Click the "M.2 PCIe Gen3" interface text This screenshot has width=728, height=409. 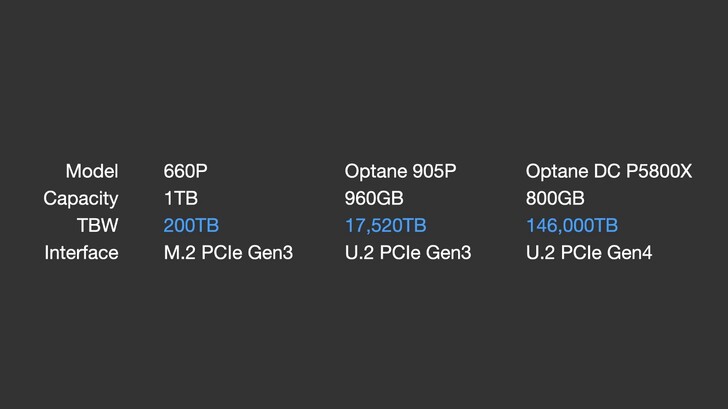tap(228, 253)
